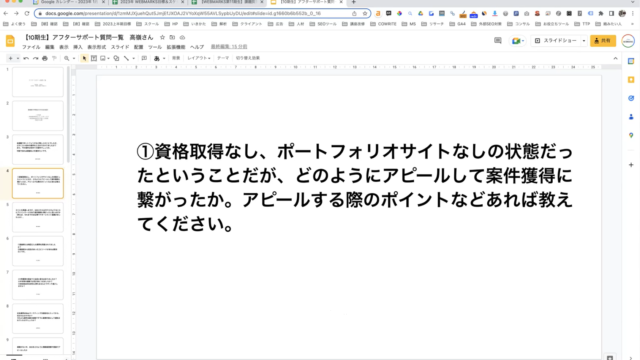
Task: Open Contacts in side panel
Action: pos(631,117)
